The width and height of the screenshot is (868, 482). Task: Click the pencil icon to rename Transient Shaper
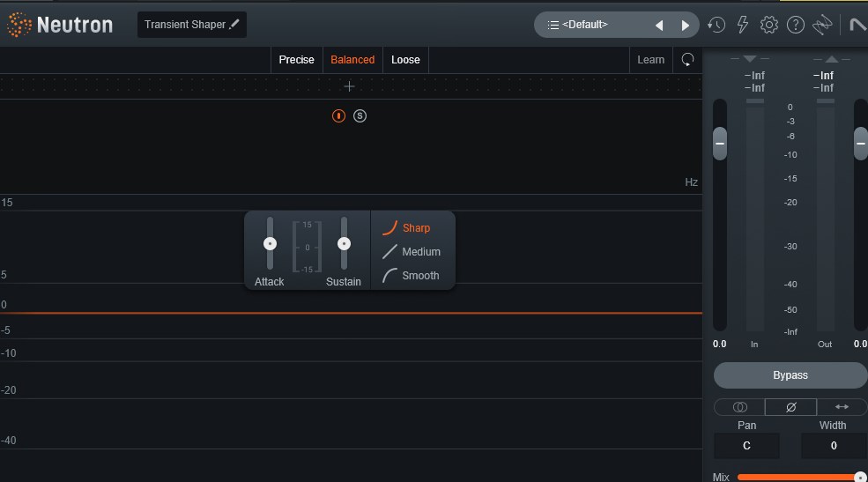click(234, 25)
